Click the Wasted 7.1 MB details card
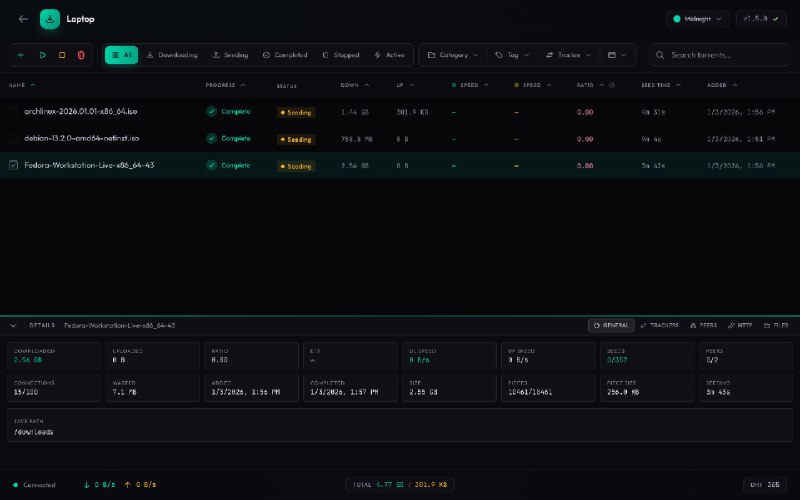This screenshot has height=500, width=800. point(152,388)
